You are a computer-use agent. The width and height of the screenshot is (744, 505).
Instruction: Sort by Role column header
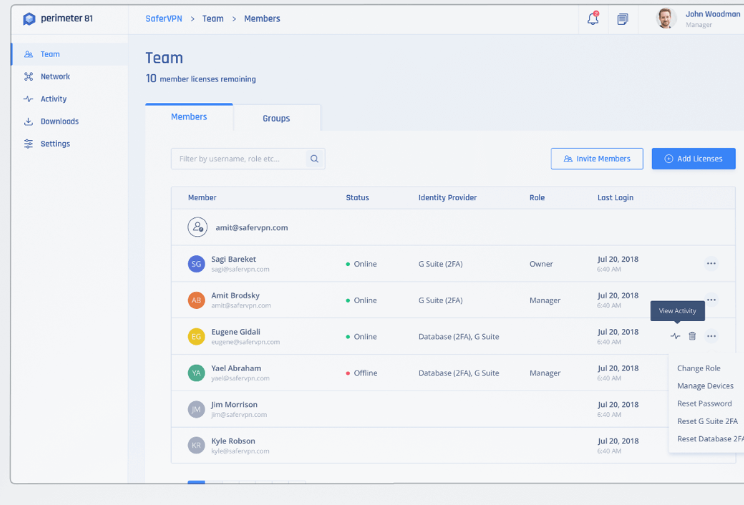[537, 197]
